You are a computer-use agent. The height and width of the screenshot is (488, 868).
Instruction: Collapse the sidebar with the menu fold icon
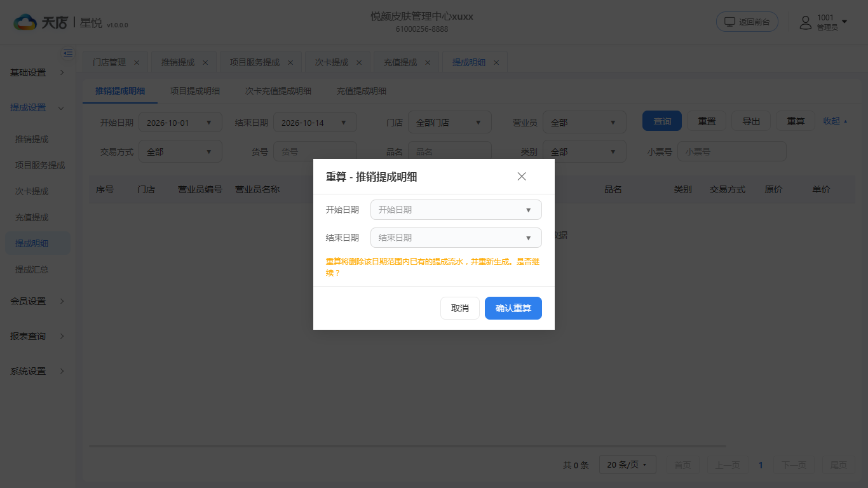click(x=68, y=53)
